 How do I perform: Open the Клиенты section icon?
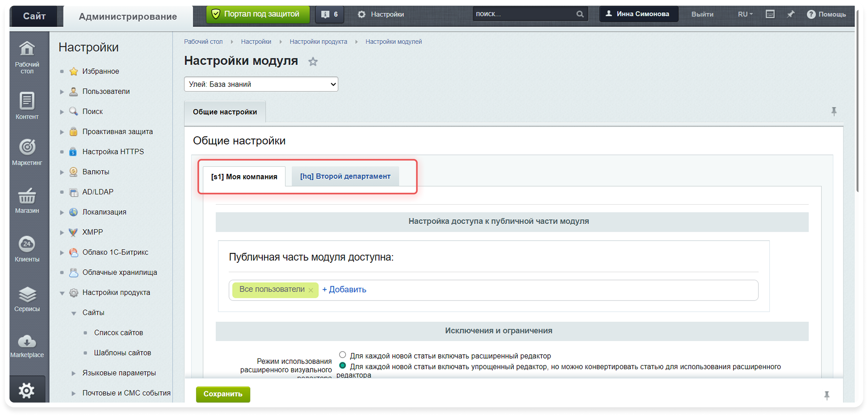27,244
